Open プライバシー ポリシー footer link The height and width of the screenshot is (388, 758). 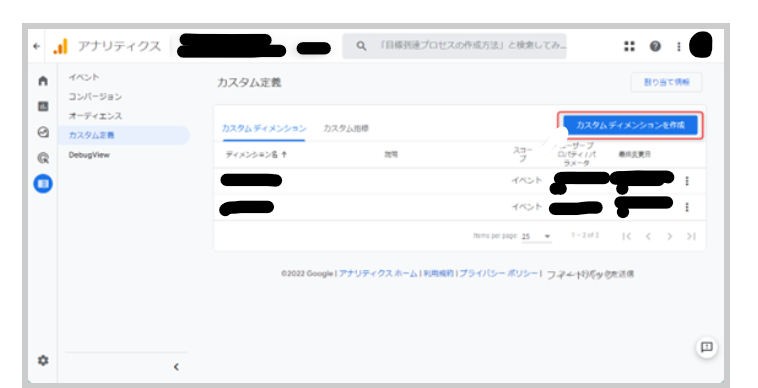pyautogui.click(x=498, y=273)
